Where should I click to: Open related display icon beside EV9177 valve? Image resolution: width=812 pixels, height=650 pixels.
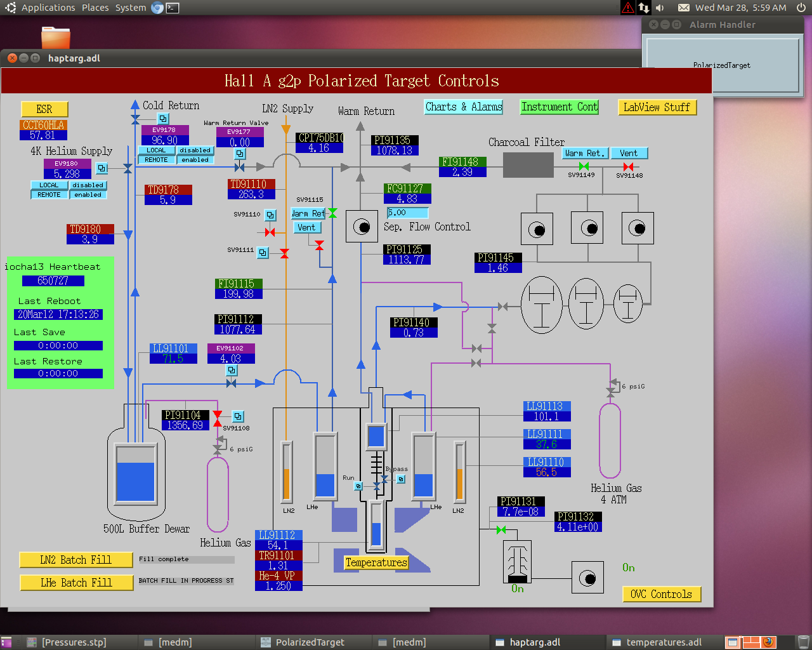point(240,154)
